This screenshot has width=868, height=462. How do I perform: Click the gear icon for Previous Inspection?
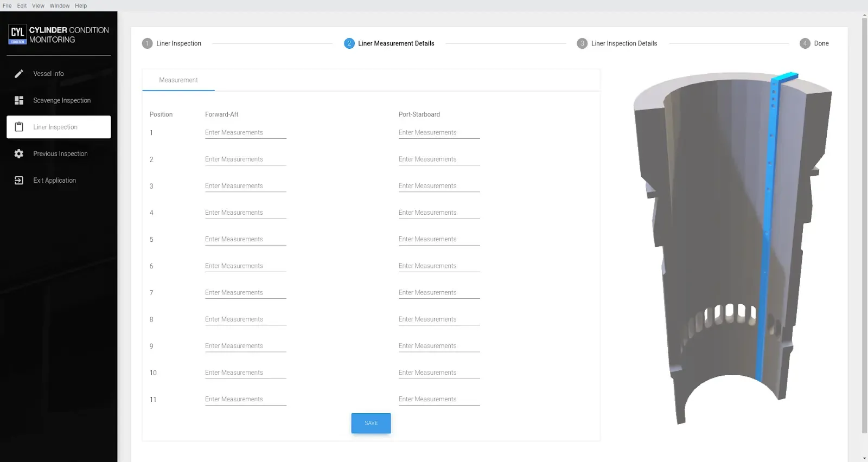click(19, 154)
